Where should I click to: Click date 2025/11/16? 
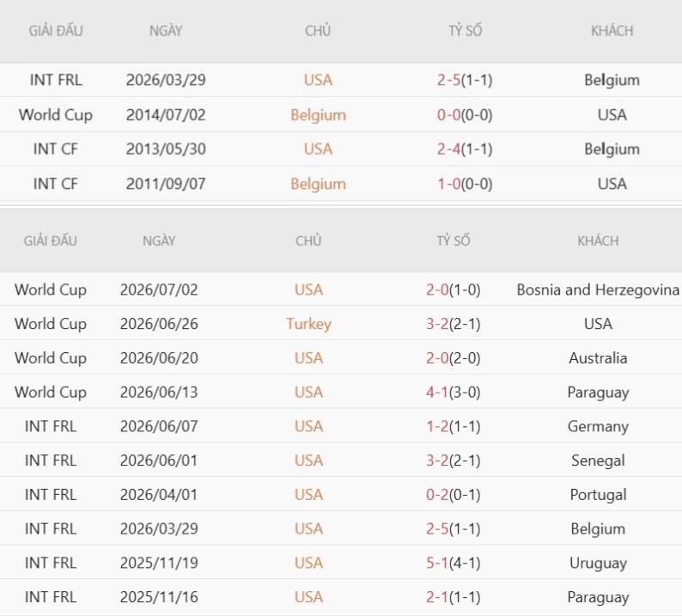pos(159,597)
